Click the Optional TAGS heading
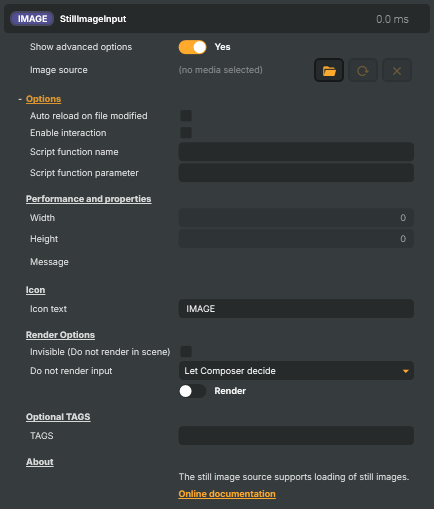434x509 pixels. point(58,417)
